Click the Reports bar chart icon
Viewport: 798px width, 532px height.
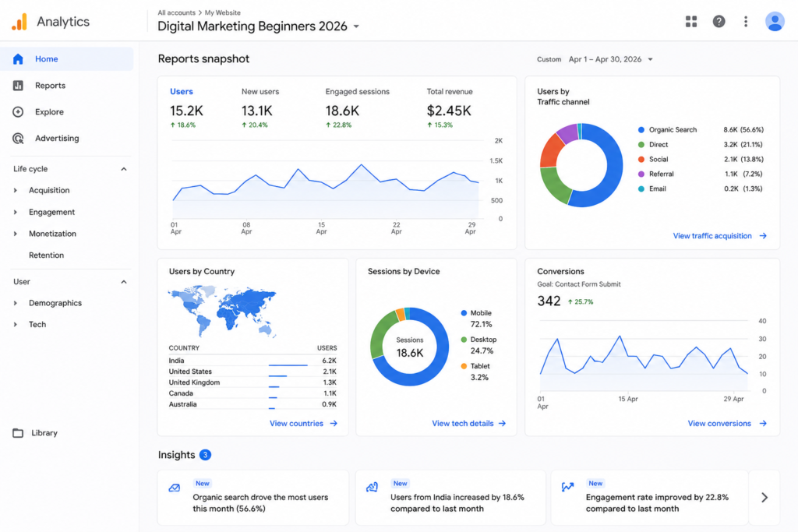click(19, 86)
